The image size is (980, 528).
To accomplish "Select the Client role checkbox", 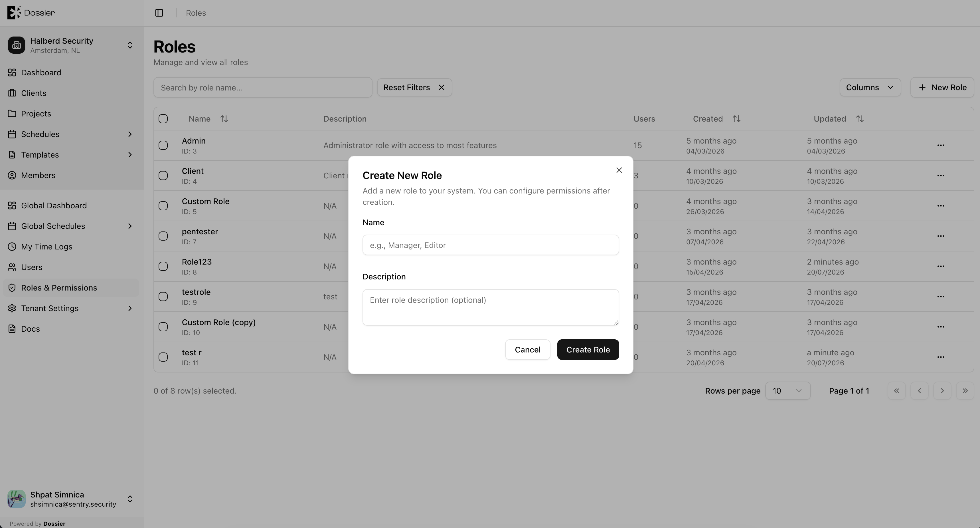I will tap(163, 176).
